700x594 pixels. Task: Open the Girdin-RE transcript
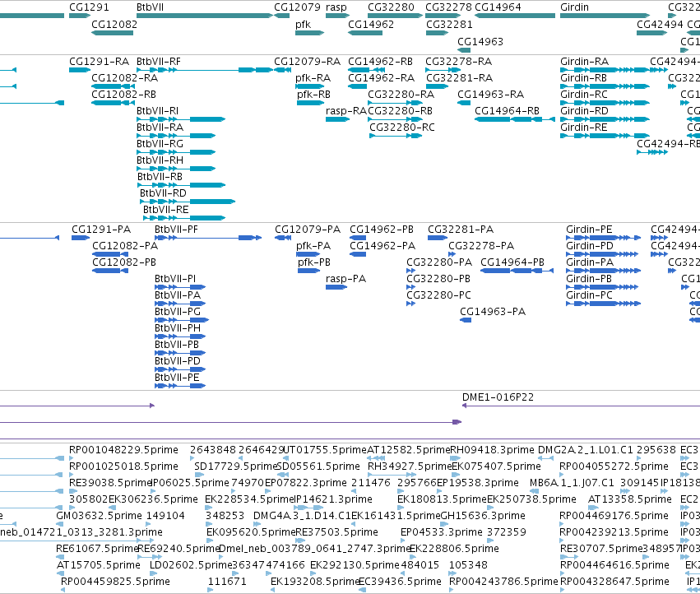click(605, 136)
